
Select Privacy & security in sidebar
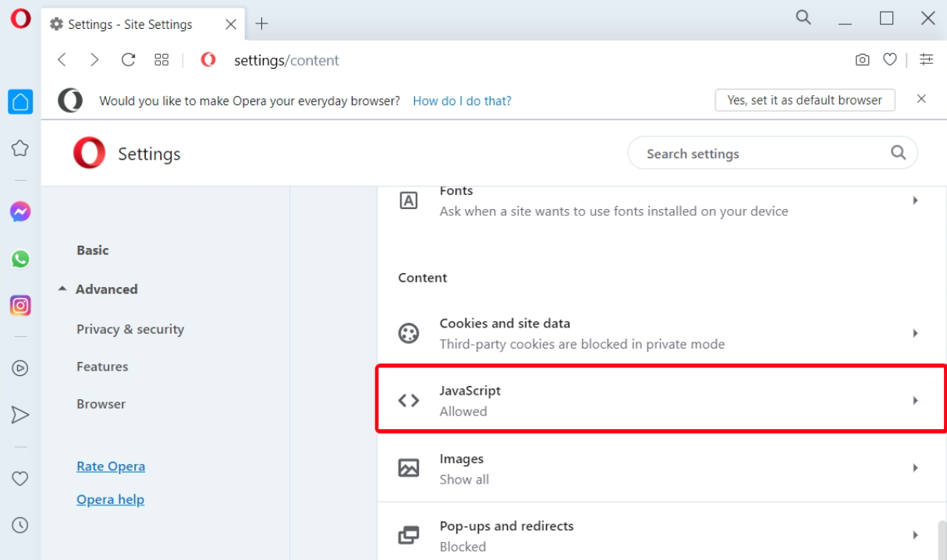130,329
